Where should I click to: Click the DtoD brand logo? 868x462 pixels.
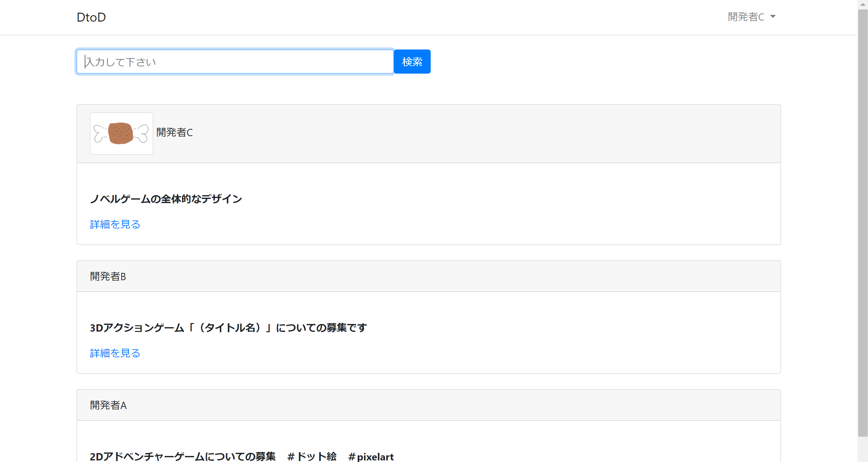[x=91, y=17]
